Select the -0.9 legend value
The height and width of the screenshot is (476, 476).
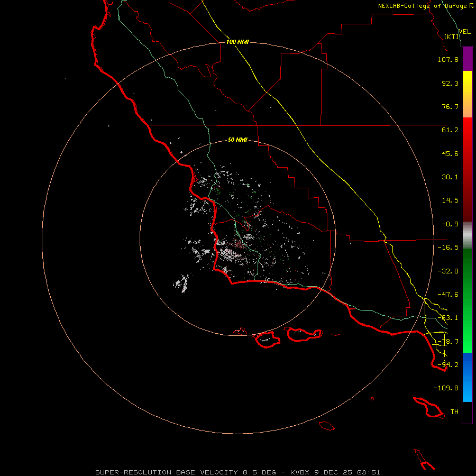(x=450, y=224)
